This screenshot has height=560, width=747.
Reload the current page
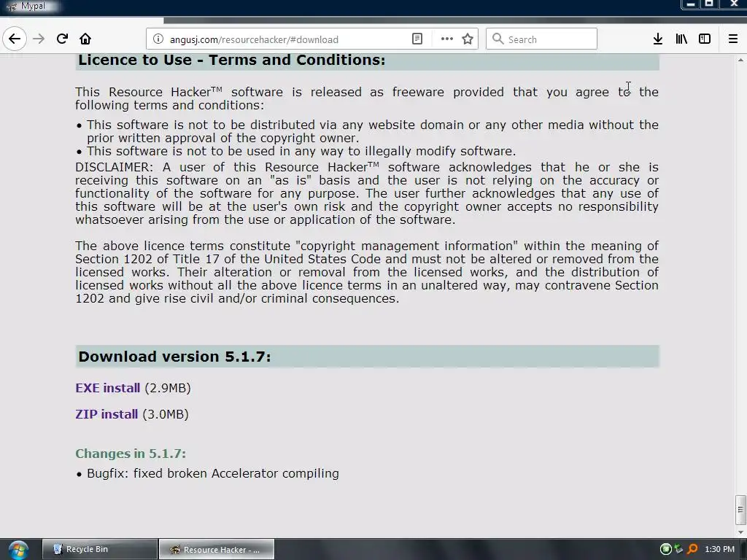coord(62,39)
